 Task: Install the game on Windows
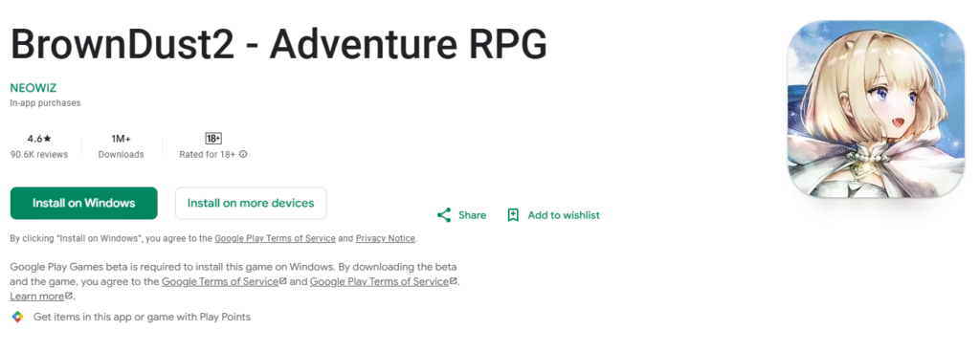84,204
